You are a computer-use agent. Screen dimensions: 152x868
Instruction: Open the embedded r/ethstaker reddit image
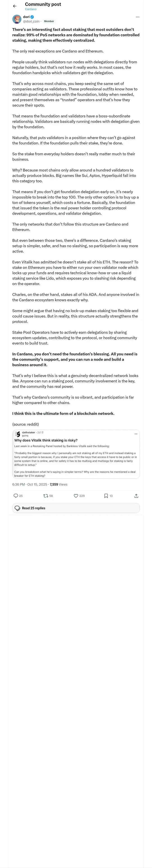tap(76, 454)
